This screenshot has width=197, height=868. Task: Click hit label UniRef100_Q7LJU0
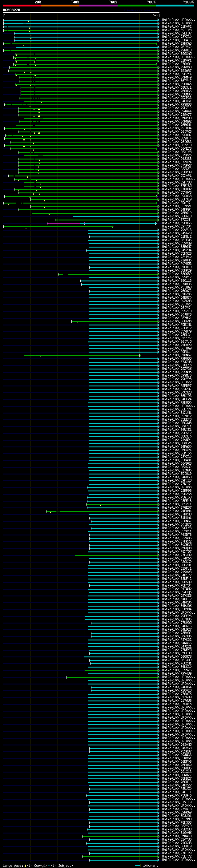coord(177,555)
